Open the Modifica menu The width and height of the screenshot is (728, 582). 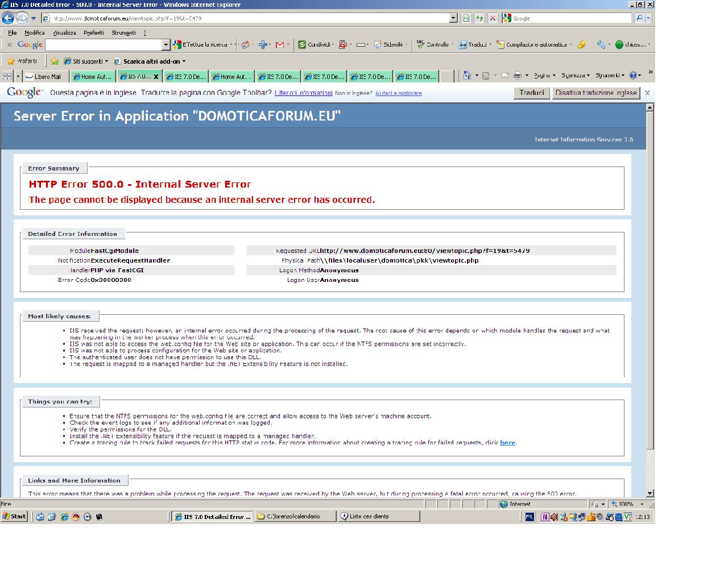pos(34,32)
